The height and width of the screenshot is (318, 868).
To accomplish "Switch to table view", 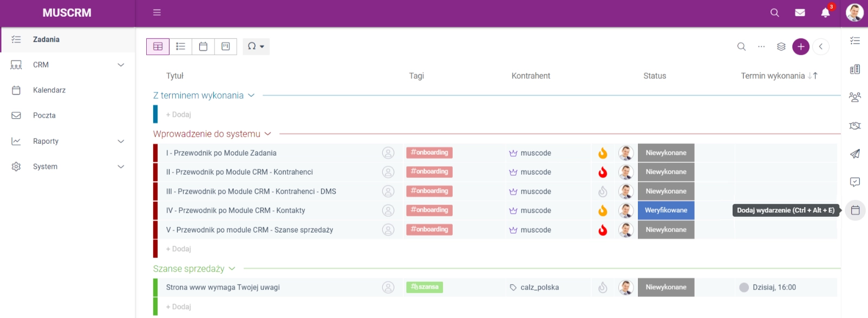I will tap(158, 47).
